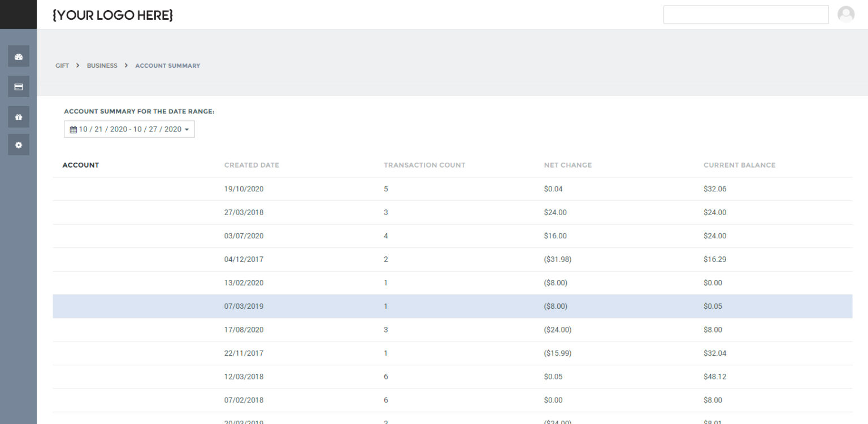The width and height of the screenshot is (868, 424).
Task: Sort by Account column header
Action: click(x=80, y=165)
